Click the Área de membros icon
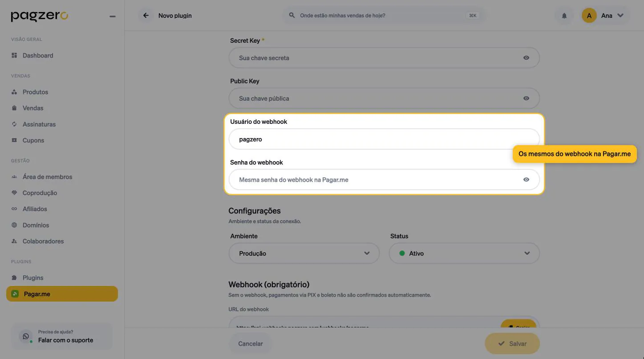Screen dimensions: 644x359 (x=14, y=177)
